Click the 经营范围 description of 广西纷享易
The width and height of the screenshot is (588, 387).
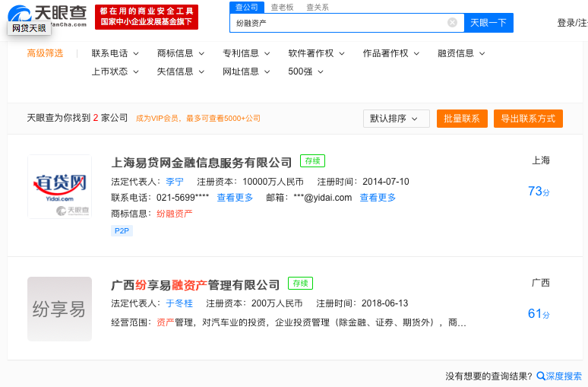(289, 322)
